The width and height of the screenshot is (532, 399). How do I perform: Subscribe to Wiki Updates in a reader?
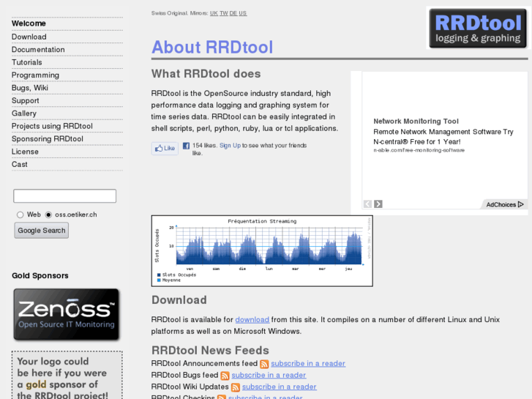(280, 387)
